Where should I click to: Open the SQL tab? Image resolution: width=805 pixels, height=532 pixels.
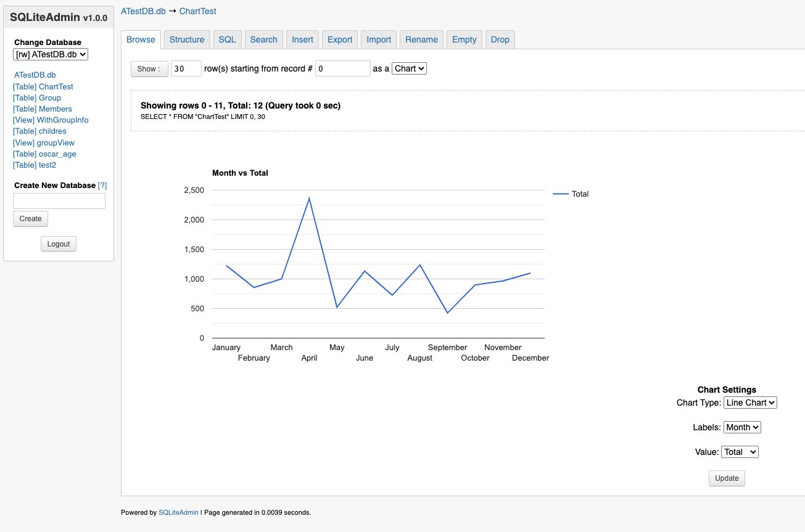227,39
